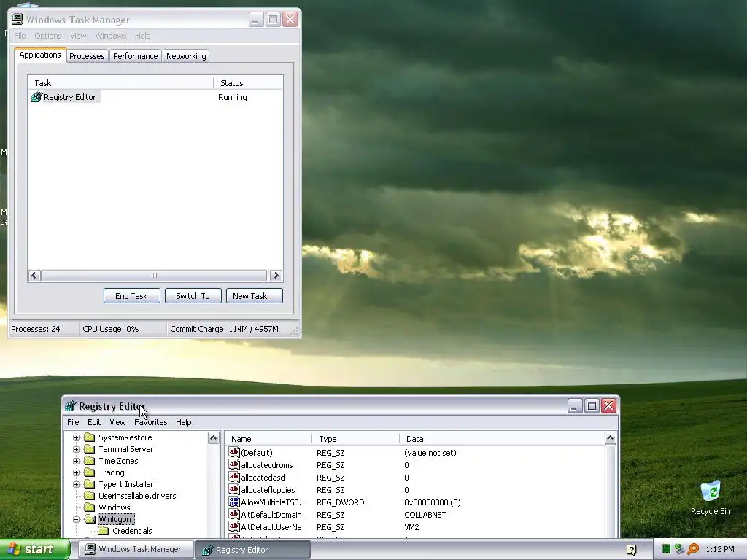Click task list horizontal scrollbar thumb
This screenshot has width=747, height=560.
(x=154, y=275)
